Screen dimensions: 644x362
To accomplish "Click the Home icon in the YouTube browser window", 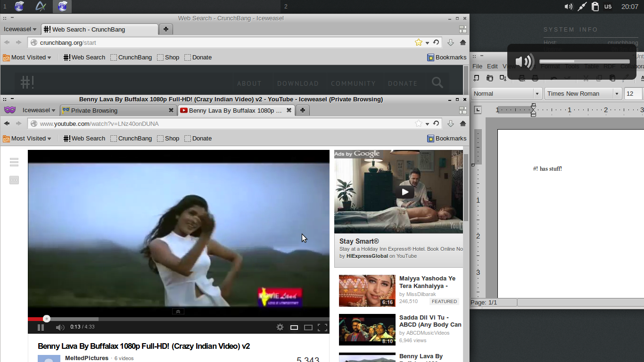I will click(x=462, y=123).
